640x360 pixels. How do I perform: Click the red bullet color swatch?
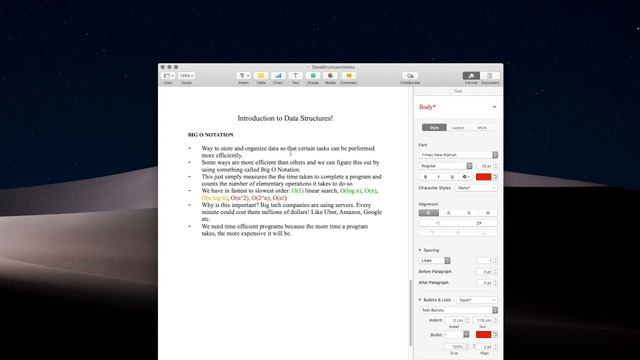click(484, 335)
